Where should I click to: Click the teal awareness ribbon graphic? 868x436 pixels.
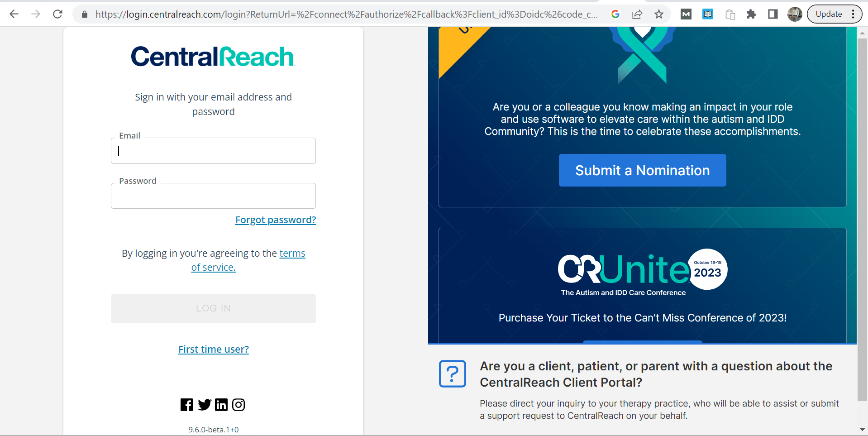point(642,55)
